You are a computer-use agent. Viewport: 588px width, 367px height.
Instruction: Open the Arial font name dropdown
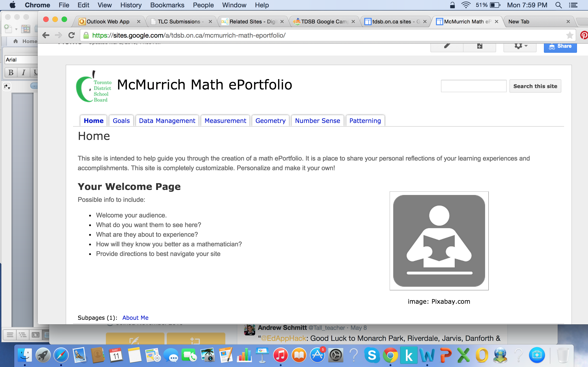21,60
